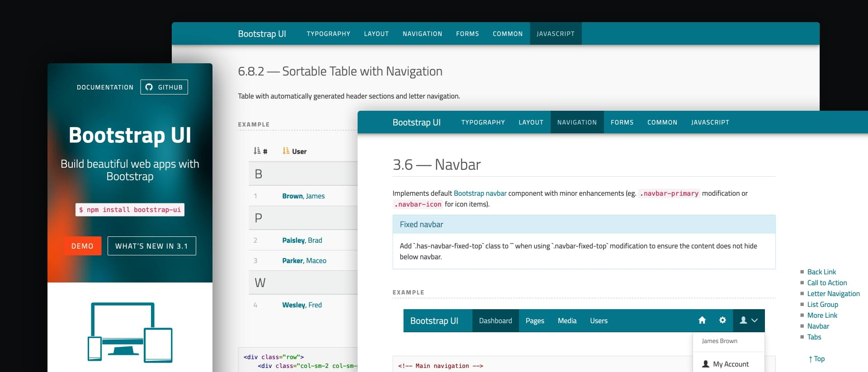Viewport: 868px width, 372px height.
Task: Click the My Account person icon
Action: point(706,364)
